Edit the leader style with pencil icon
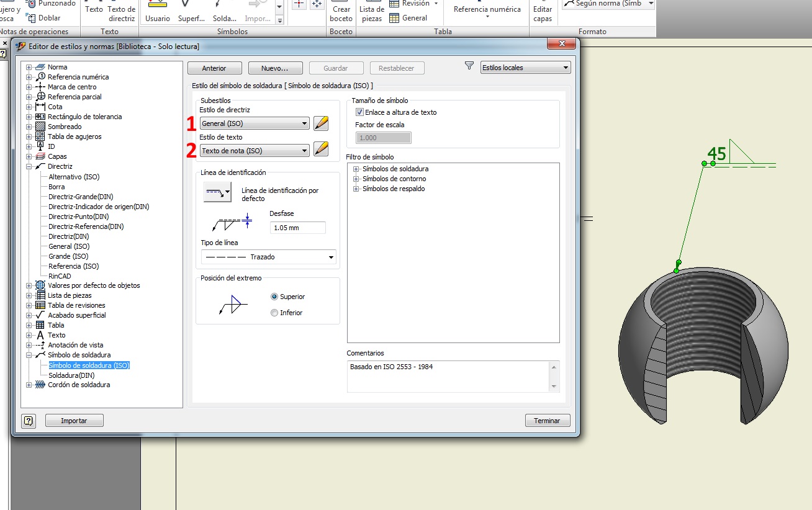This screenshot has height=510, width=812. pos(321,123)
